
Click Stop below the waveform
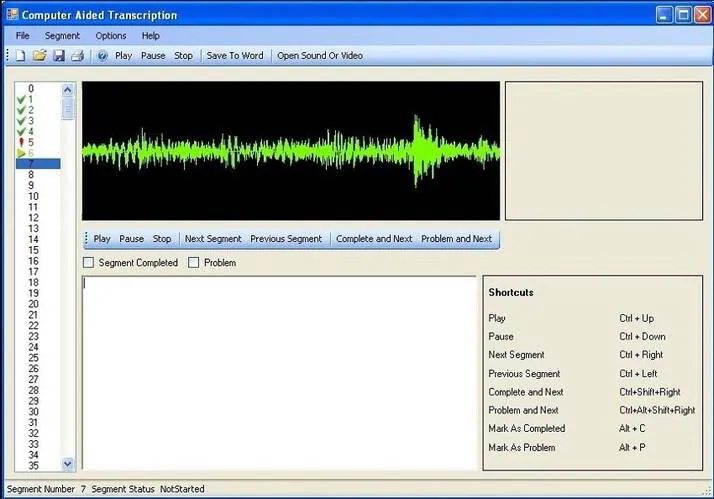click(x=162, y=239)
